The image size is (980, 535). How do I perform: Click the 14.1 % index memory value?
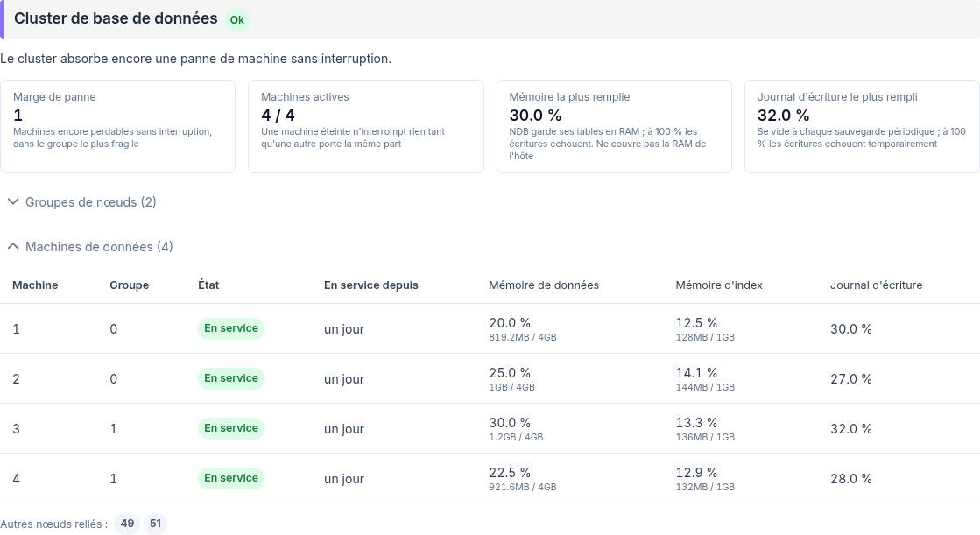[696, 372]
